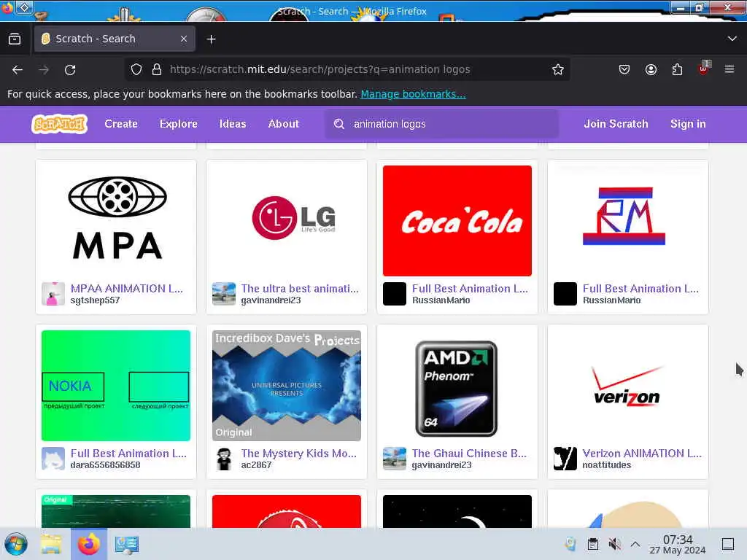Open the Explore menu item
The height and width of the screenshot is (560, 747).
179,124
